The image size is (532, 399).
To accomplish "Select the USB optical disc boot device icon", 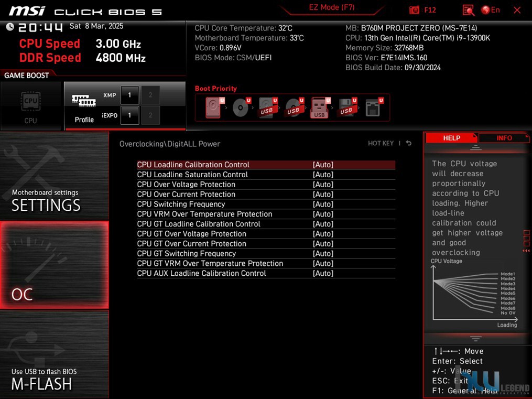I will 294,107.
